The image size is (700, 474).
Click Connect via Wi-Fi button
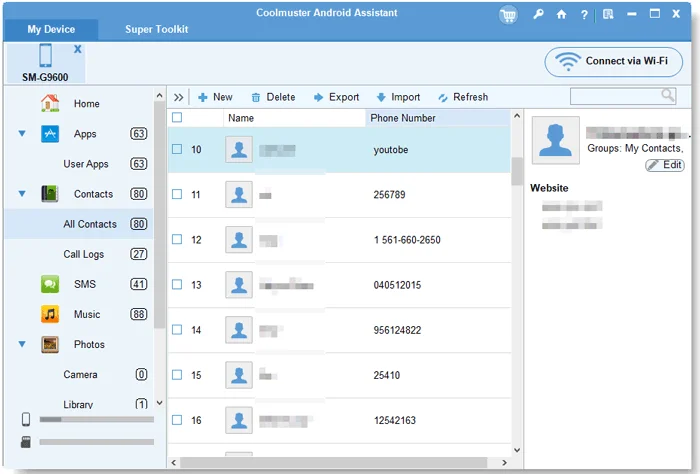point(613,62)
